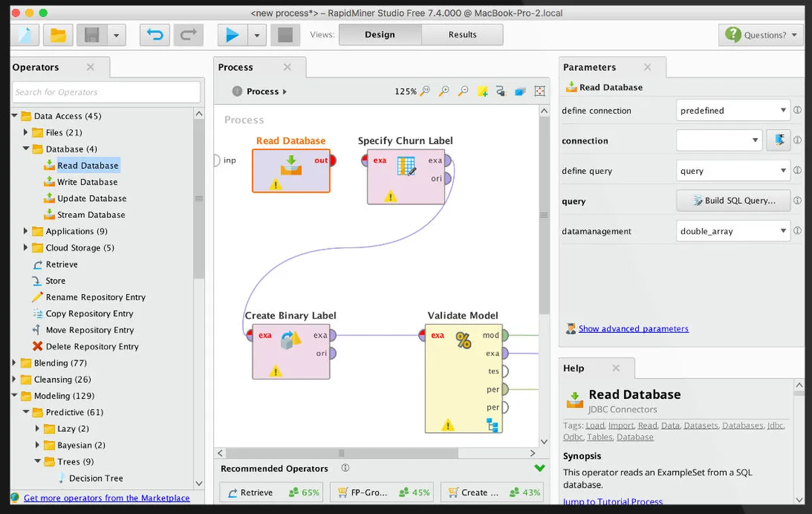Add a note with the yellow sticky icon

(x=482, y=91)
